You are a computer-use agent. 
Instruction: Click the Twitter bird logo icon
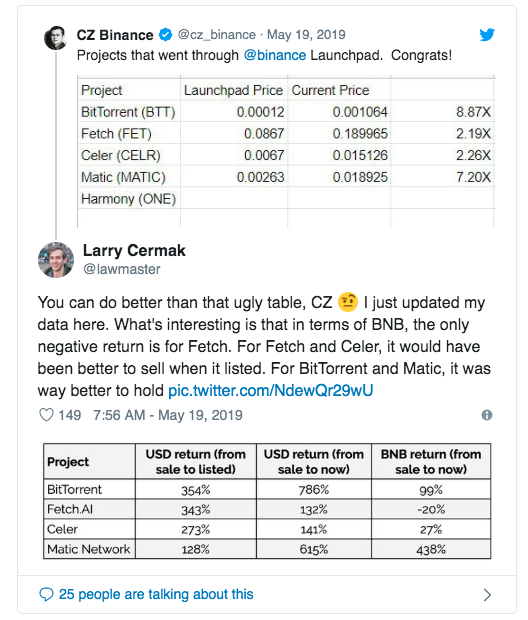(x=487, y=35)
